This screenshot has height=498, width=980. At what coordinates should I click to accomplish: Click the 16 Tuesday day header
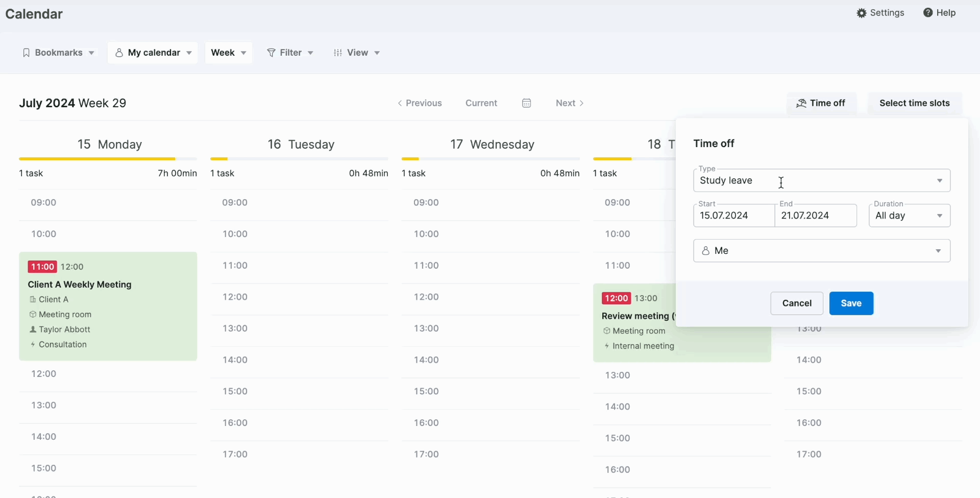(x=301, y=145)
